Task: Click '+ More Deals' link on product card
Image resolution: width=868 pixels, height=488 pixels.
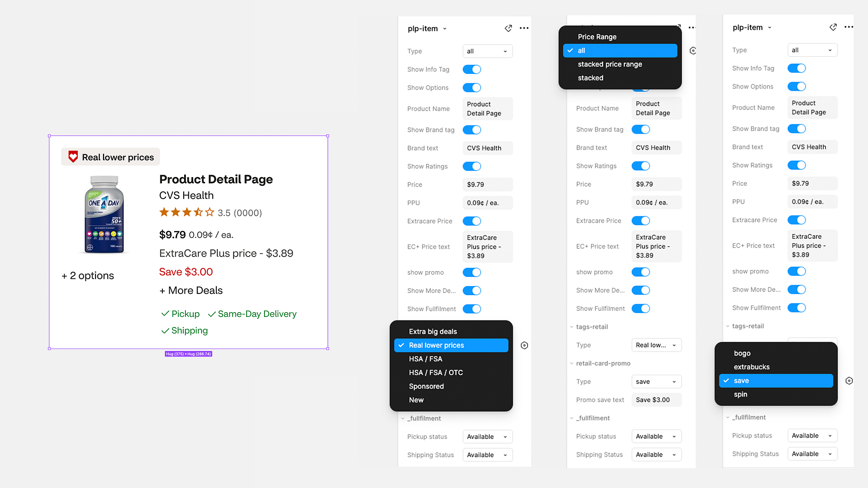Action: pyautogui.click(x=191, y=290)
